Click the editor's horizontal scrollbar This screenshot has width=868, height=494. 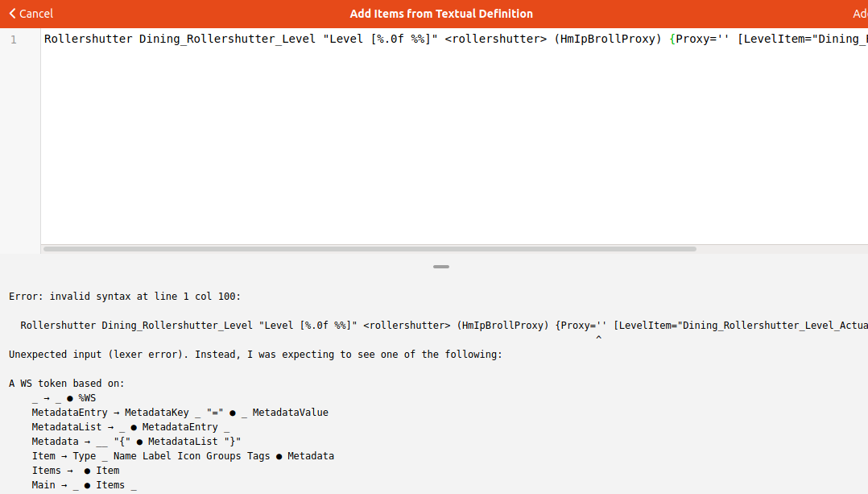[370, 249]
